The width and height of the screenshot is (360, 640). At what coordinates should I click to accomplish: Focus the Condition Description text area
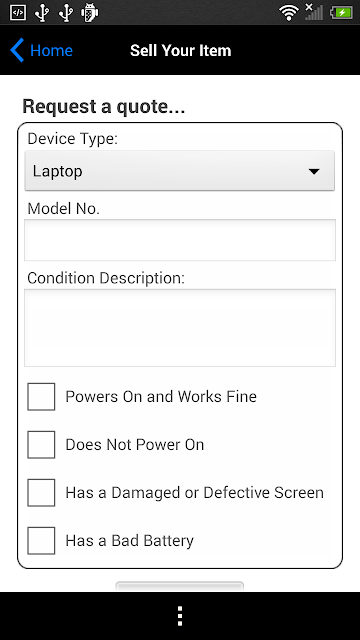[x=180, y=328]
